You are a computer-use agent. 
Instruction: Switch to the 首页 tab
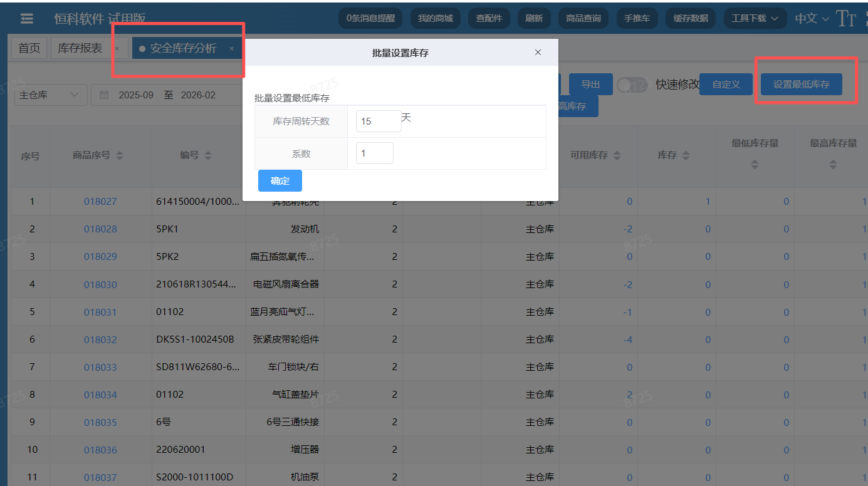pyautogui.click(x=29, y=47)
